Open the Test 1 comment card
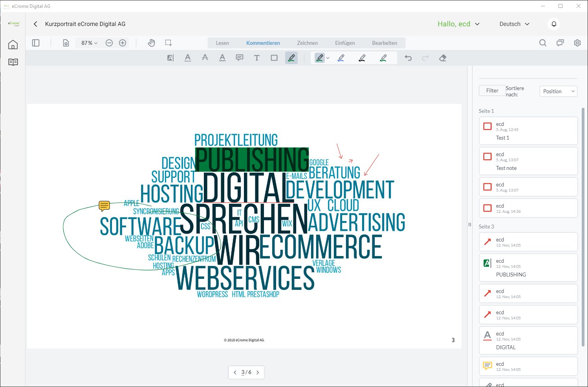 [528, 131]
